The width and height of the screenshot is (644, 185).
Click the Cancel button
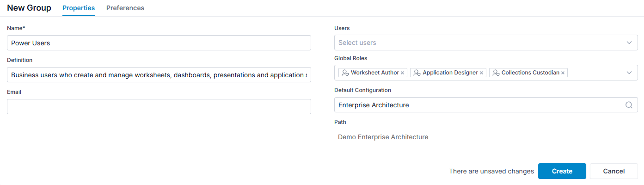tap(614, 171)
